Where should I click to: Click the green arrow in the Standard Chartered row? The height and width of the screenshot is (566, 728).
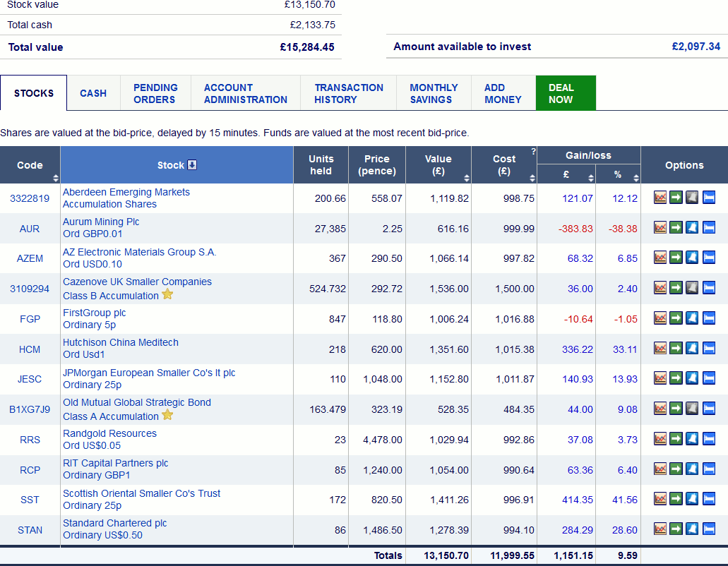676,529
